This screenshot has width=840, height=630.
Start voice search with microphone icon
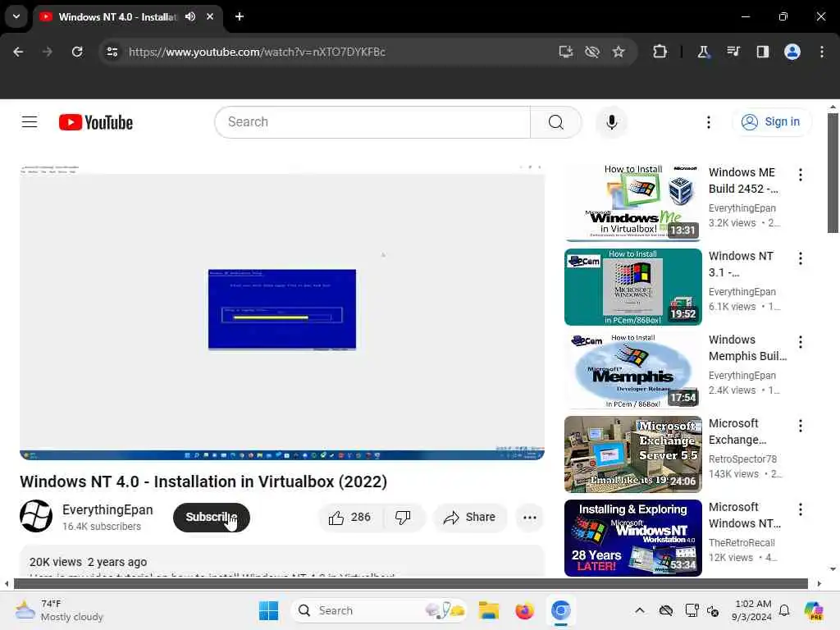[611, 122]
